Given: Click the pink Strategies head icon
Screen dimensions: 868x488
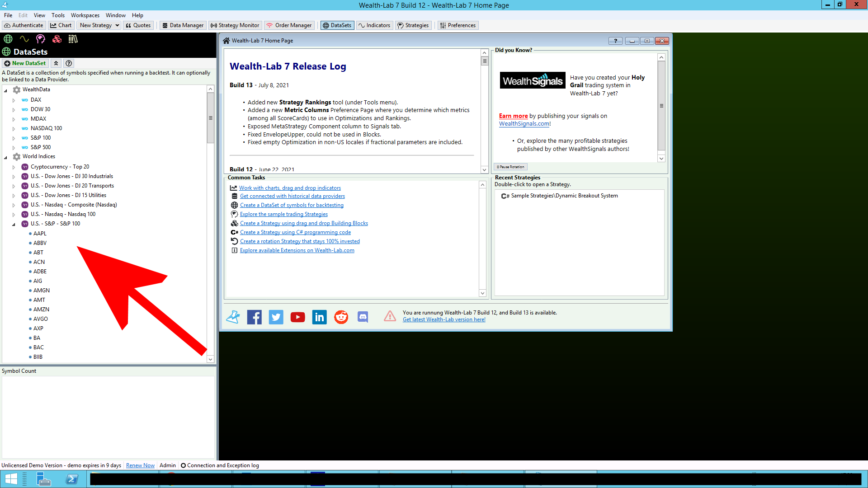Looking at the screenshot, I should (41, 39).
